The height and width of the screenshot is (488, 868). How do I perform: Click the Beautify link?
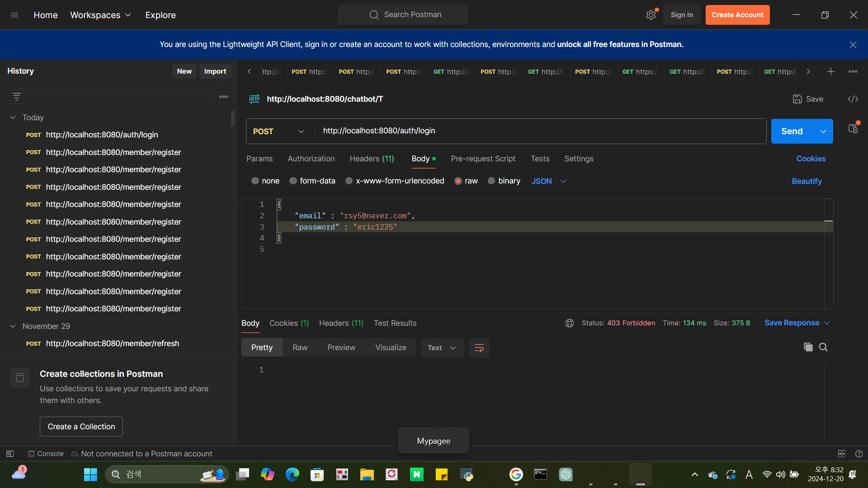click(807, 181)
